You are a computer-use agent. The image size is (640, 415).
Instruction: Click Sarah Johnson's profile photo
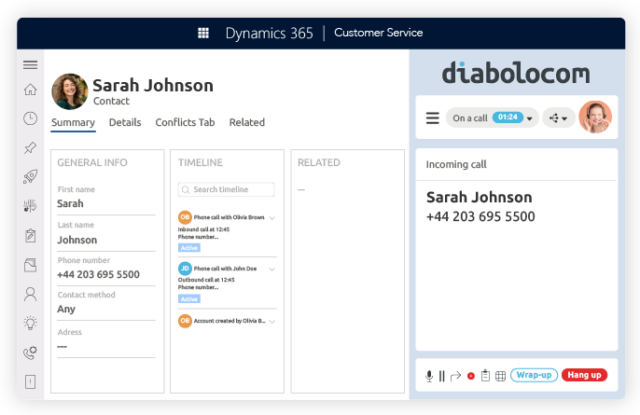coord(69,91)
